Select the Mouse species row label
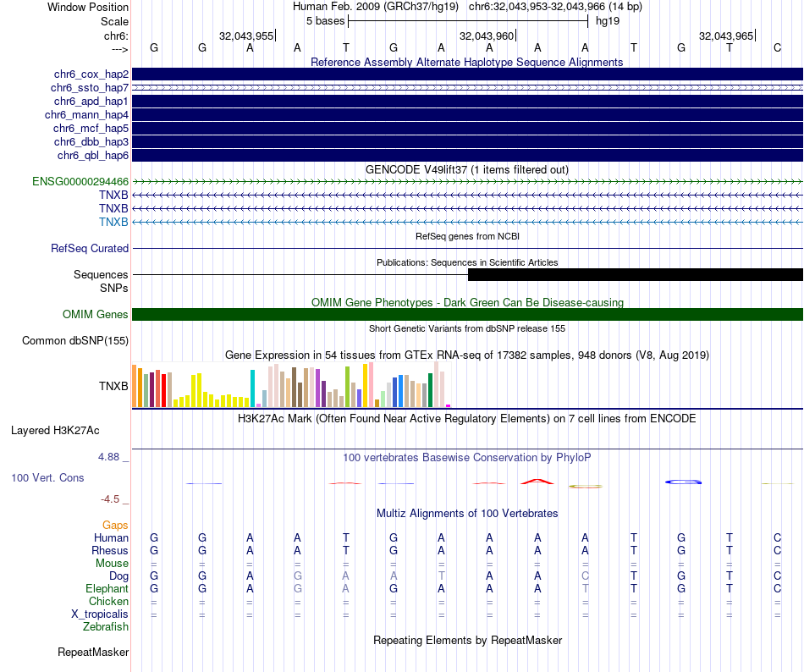 pos(112,564)
